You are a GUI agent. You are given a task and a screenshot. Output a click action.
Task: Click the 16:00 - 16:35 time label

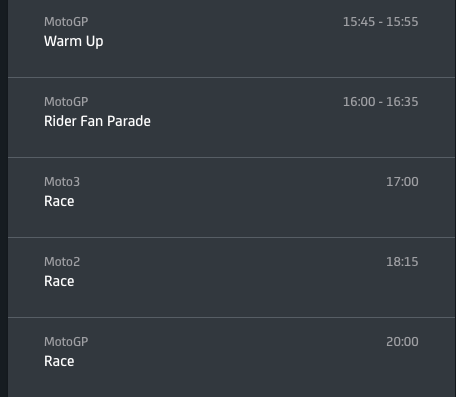pyautogui.click(x=380, y=102)
